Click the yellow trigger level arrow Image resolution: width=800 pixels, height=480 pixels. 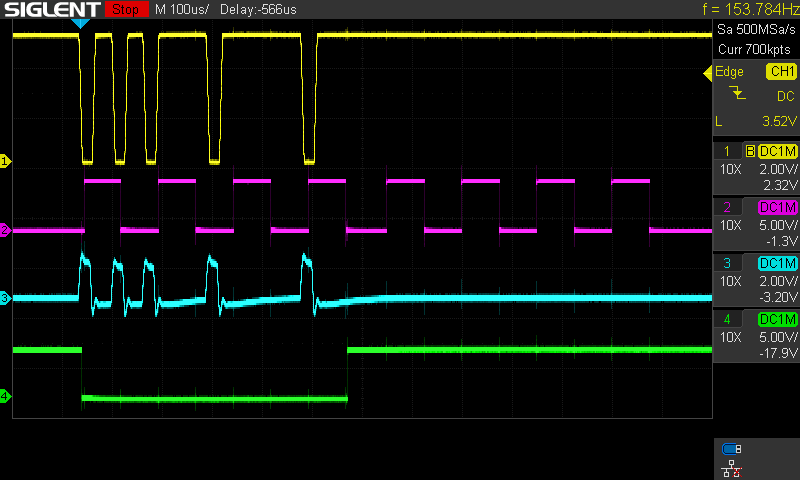point(705,72)
